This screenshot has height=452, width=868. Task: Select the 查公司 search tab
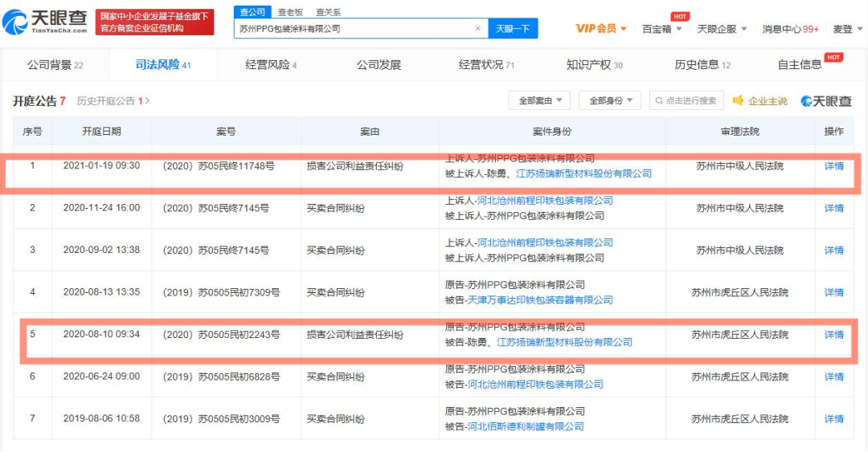click(x=252, y=11)
